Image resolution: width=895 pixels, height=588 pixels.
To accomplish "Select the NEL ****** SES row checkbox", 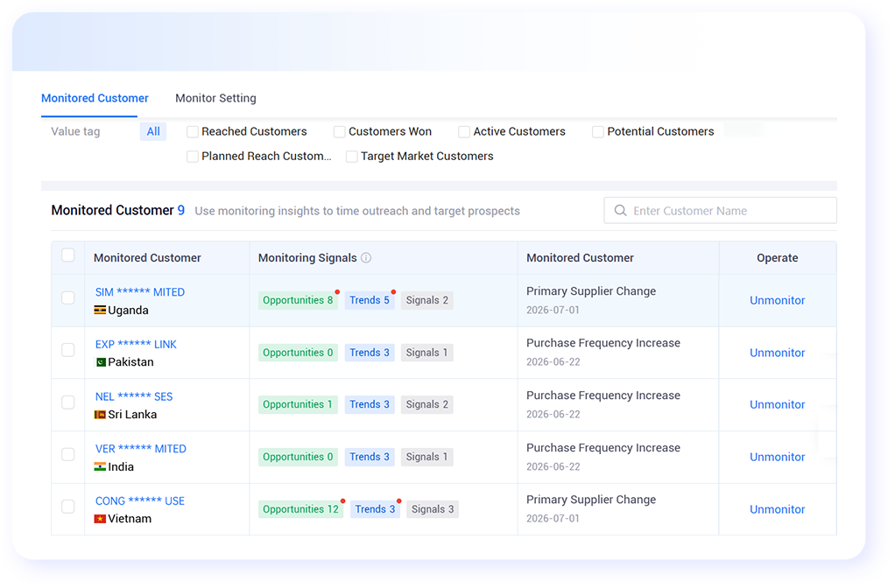I will point(68,402).
